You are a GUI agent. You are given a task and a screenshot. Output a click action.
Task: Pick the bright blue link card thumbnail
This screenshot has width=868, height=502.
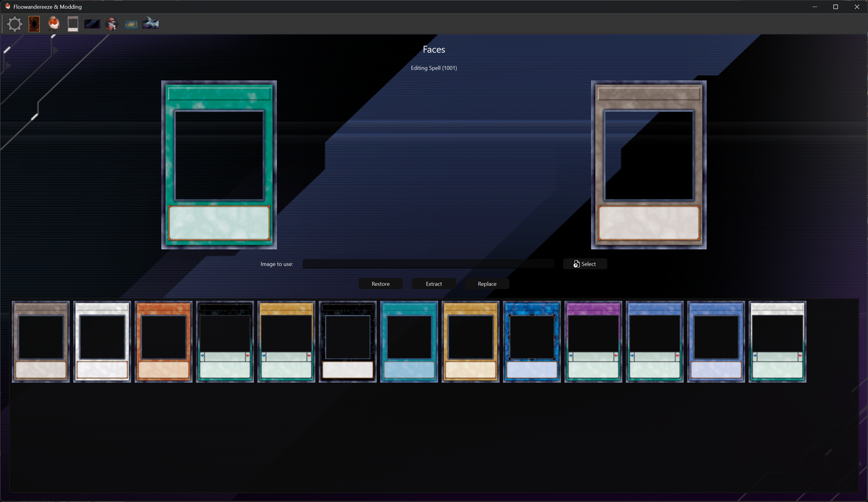point(532,341)
